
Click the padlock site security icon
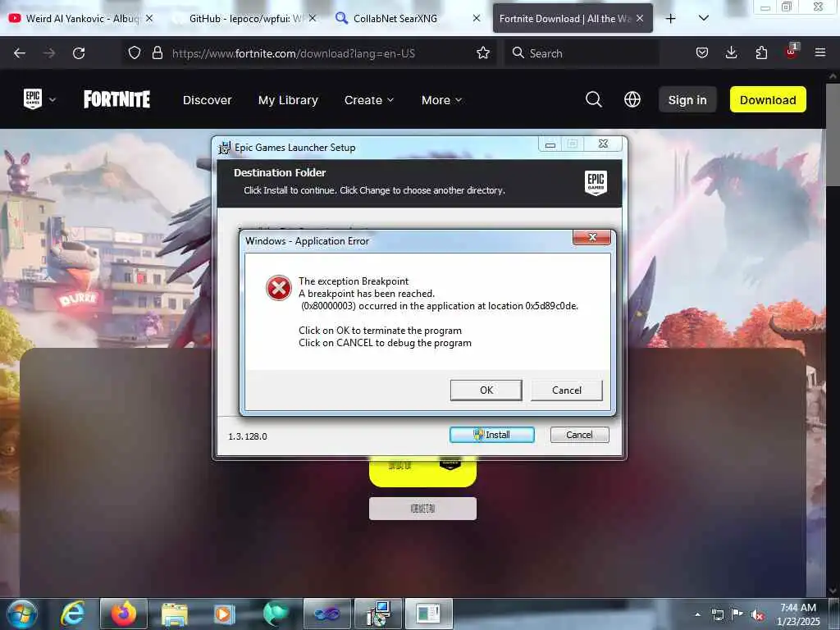pyautogui.click(x=157, y=53)
